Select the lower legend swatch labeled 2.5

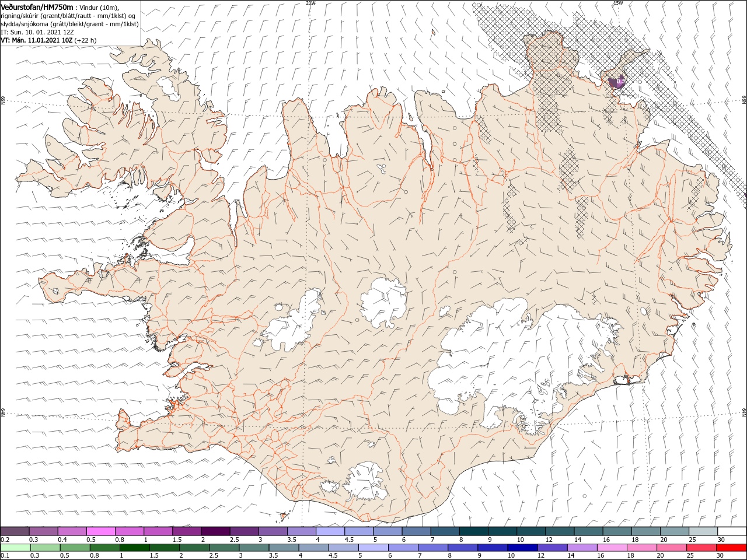tap(224, 547)
